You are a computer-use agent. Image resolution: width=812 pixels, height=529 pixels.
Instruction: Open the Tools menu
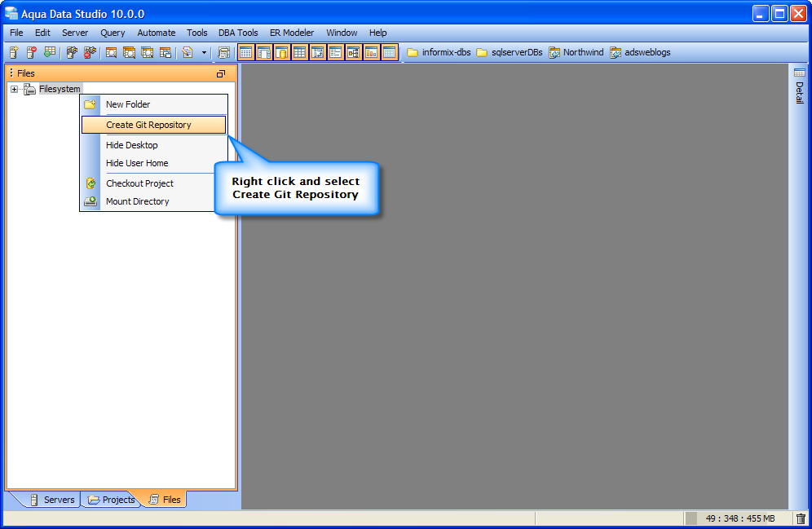(x=196, y=33)
